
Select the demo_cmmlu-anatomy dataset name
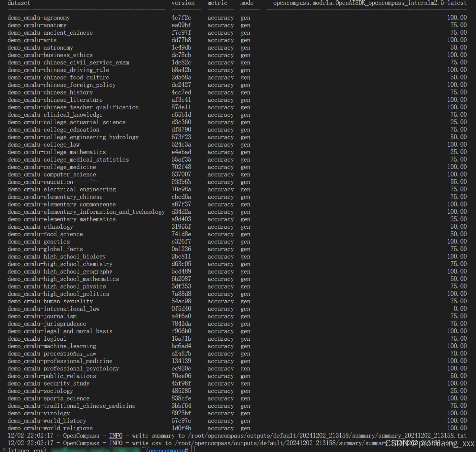point(37,25)
